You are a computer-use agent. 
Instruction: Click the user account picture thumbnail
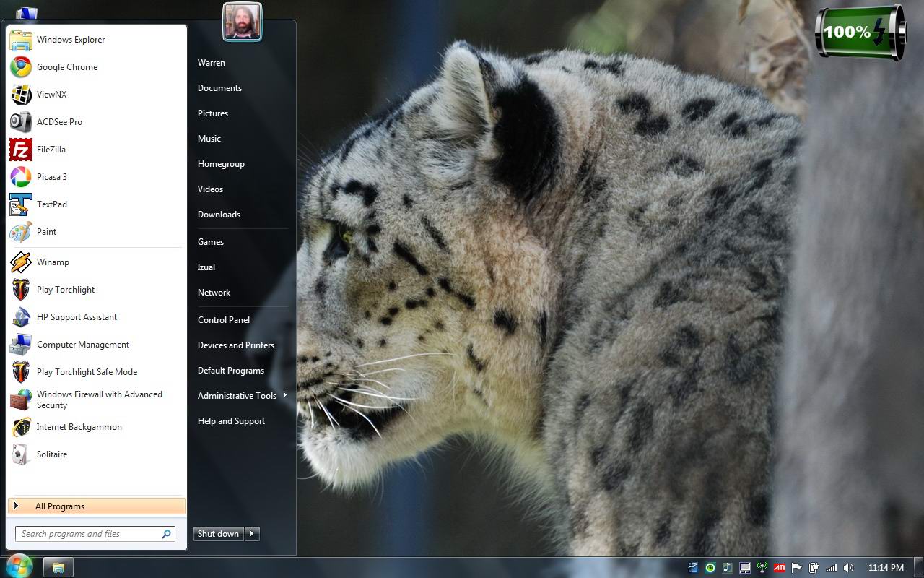[243, 22]
